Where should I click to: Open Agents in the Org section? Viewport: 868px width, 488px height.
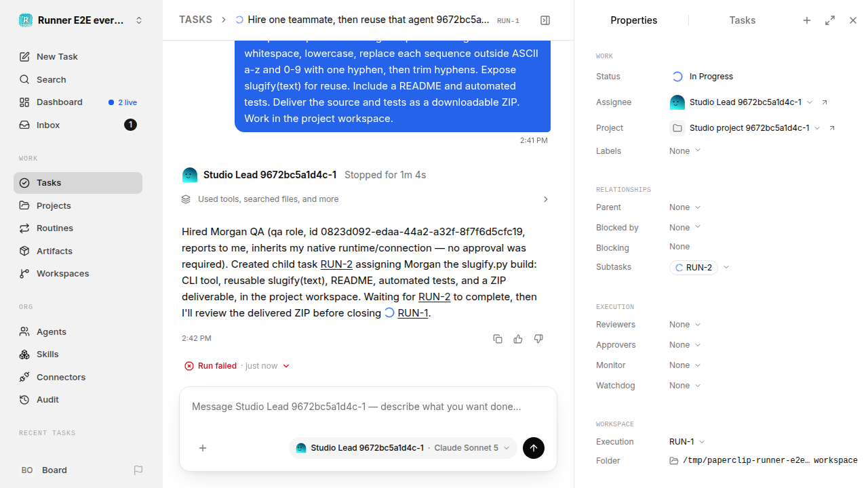78,331
